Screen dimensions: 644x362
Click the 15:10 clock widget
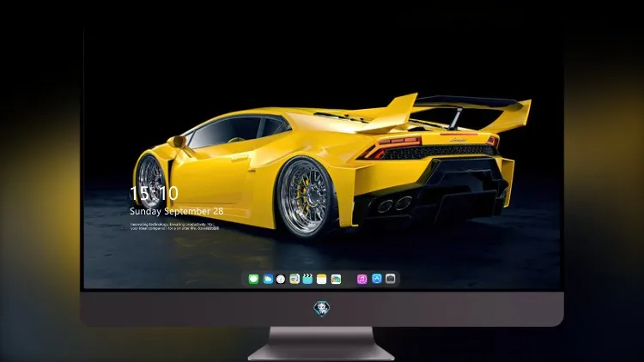(154, 193)
